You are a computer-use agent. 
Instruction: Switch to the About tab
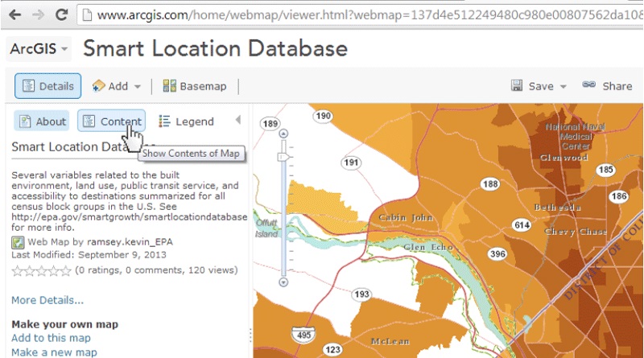coord(42,121)
